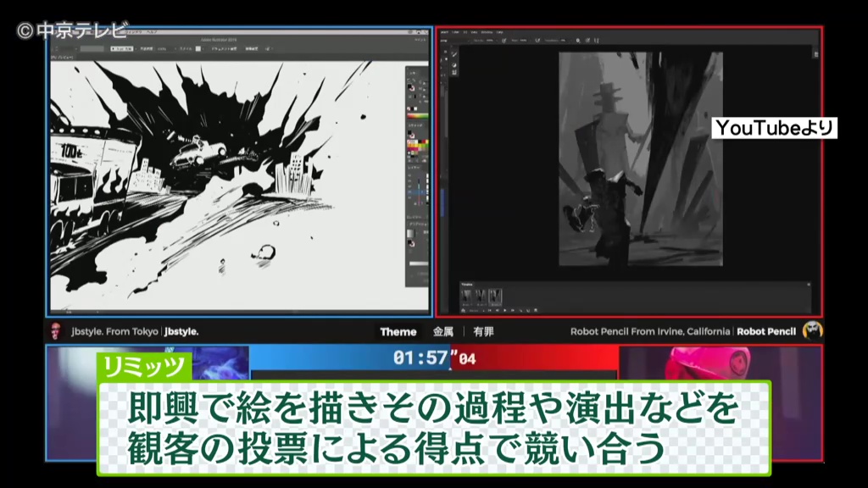This screenshot has width=868, height=488.
Task: Click the bold 'Robot Pencil' artist name
Action: click(x=766, y=331)
